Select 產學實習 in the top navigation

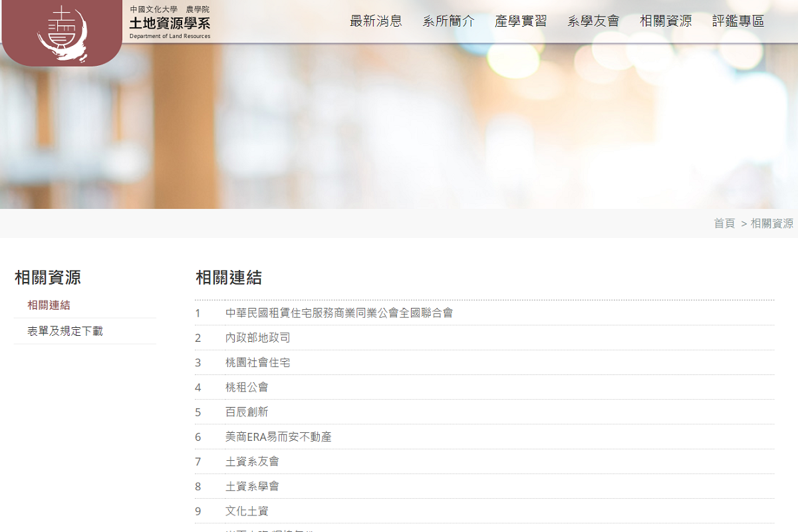(x=521, y=21)
